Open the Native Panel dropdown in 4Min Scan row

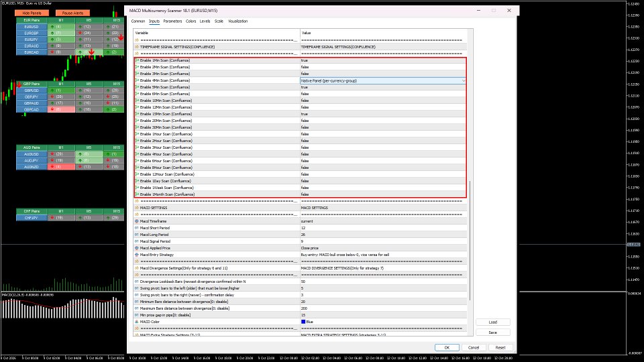(464, 81)
